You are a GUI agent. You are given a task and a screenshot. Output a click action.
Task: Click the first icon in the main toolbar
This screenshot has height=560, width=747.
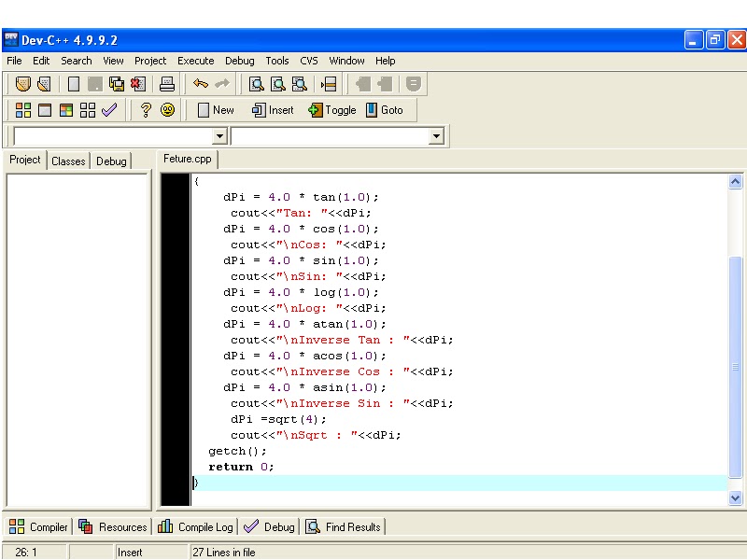22,84
